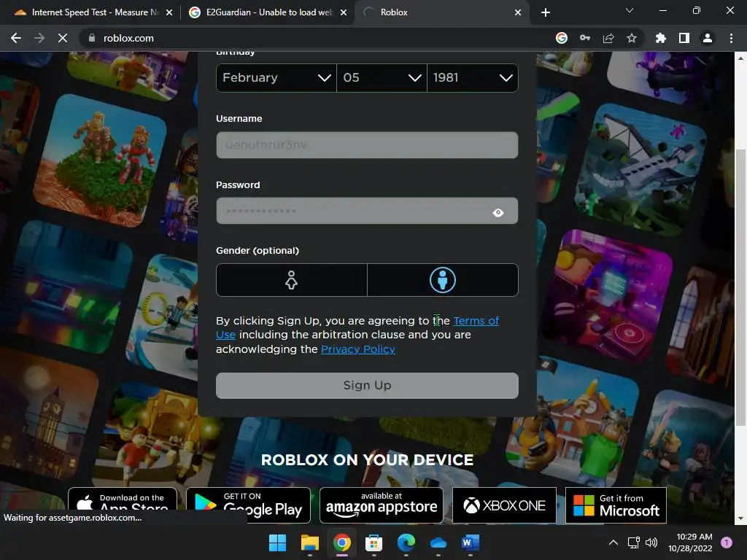Stop loading the Roblox page

[x=63, y=38]
